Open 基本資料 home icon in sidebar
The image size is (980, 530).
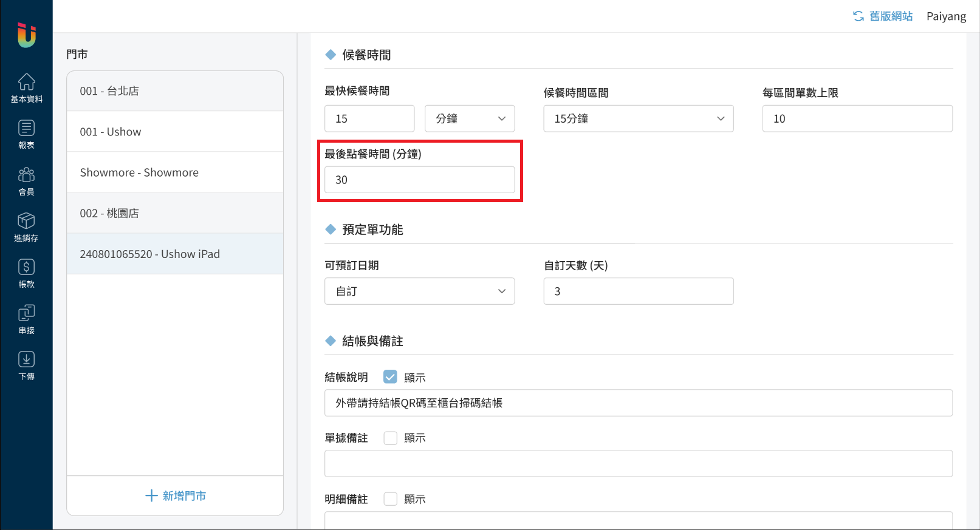click(26, 88)
